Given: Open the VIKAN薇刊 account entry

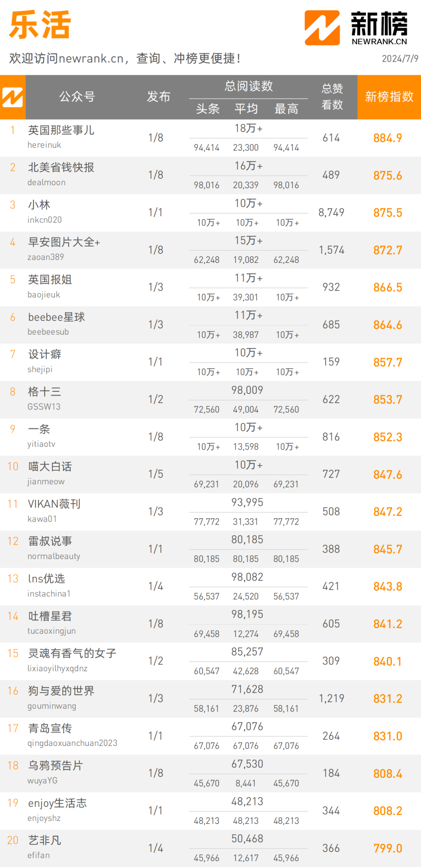Looking at the screenshot, I should (x=54, y=504).
